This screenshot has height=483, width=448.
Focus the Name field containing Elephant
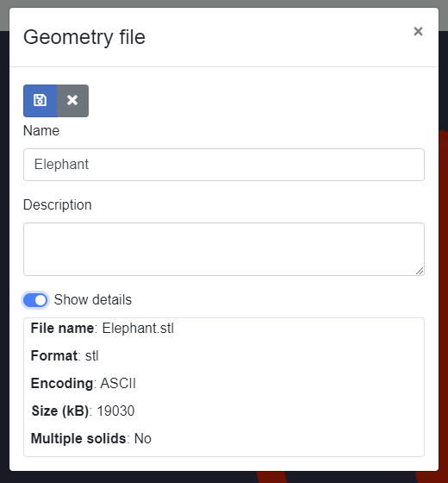[x=224, y=165]
